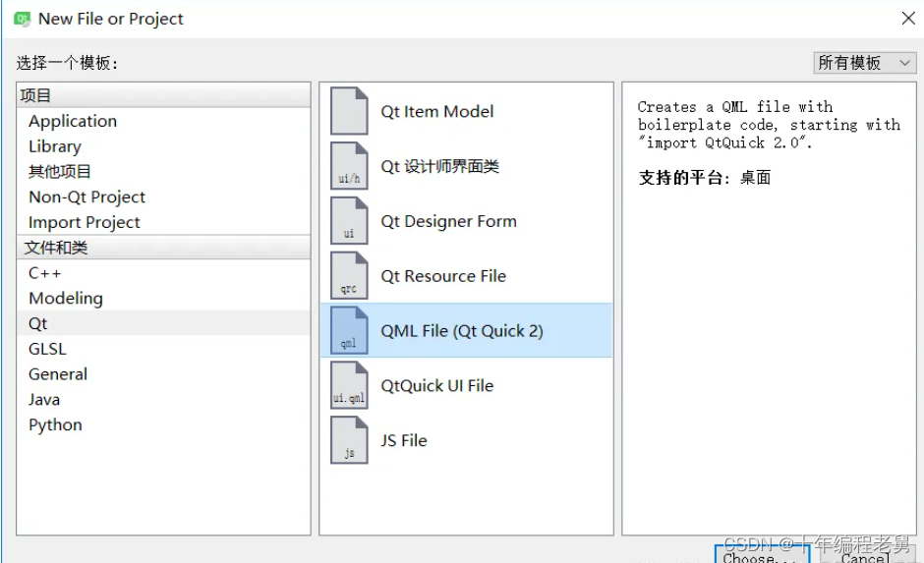Choose the Qt Resource File template
This screenshot has height=563, width=924.
pos(466,276)
